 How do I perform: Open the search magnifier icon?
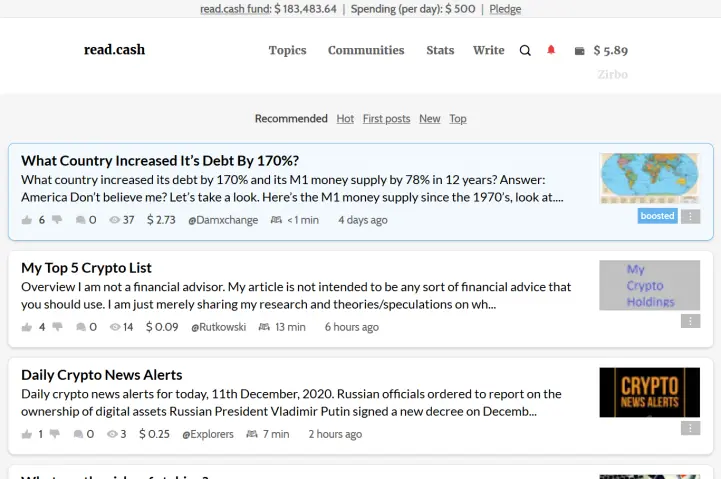[525, 51]
